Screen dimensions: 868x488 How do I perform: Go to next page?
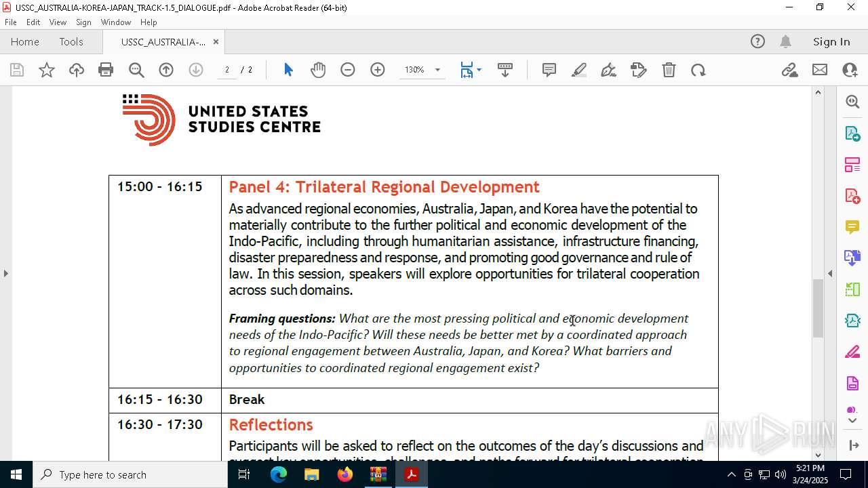click(x=196, y=70)
